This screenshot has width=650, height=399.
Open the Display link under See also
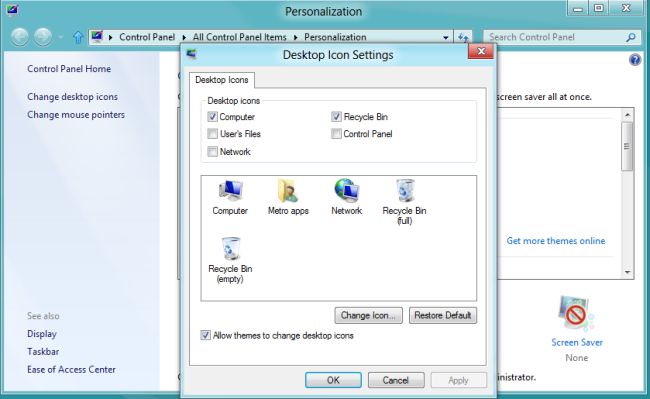pos(42,334)
